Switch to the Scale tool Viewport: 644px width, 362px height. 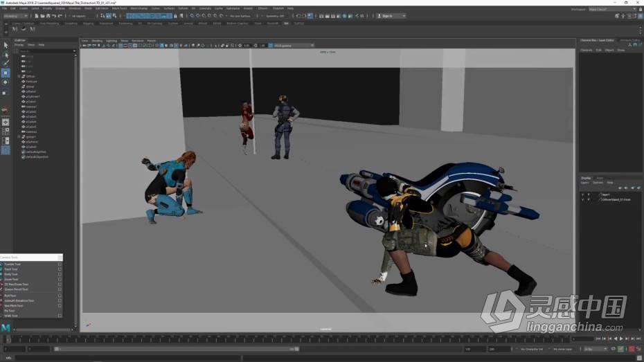pos(5,93)
